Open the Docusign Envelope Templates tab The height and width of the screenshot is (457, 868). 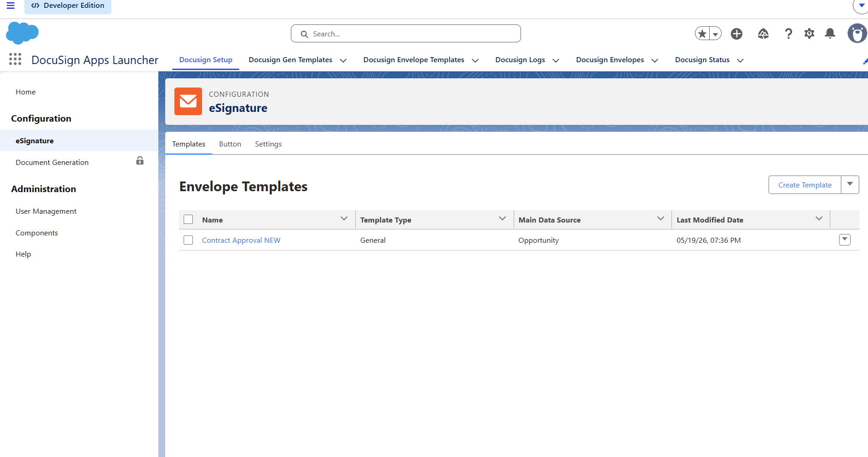[x=414, y=60]
